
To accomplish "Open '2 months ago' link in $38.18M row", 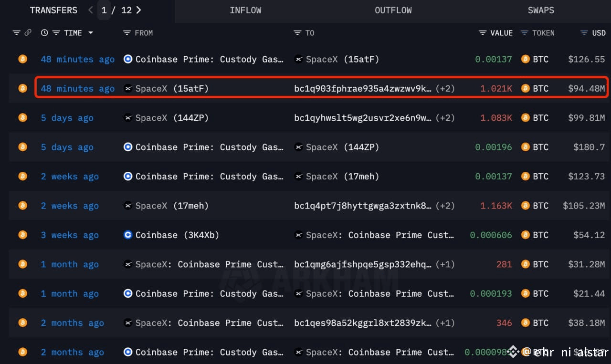I will coord(72,323).
